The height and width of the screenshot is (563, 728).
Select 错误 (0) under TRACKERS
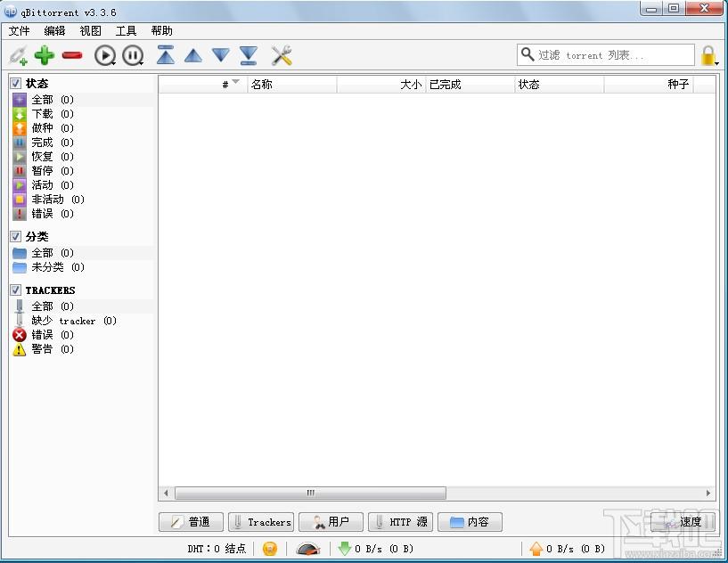click(82, 335)
